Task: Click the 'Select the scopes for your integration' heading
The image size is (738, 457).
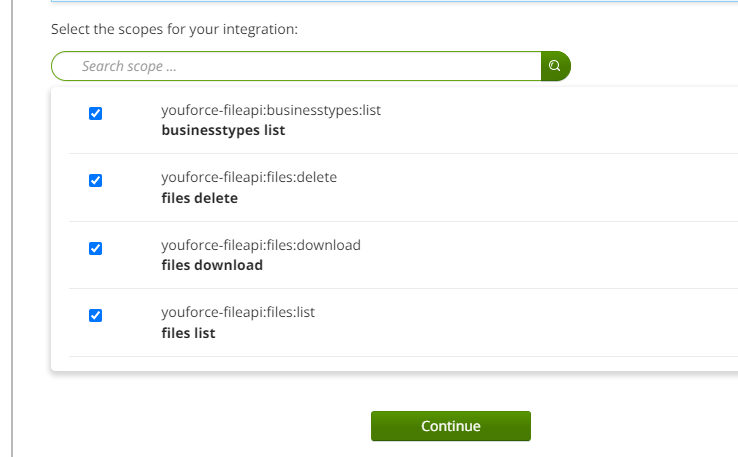Action: pos(175,29)
